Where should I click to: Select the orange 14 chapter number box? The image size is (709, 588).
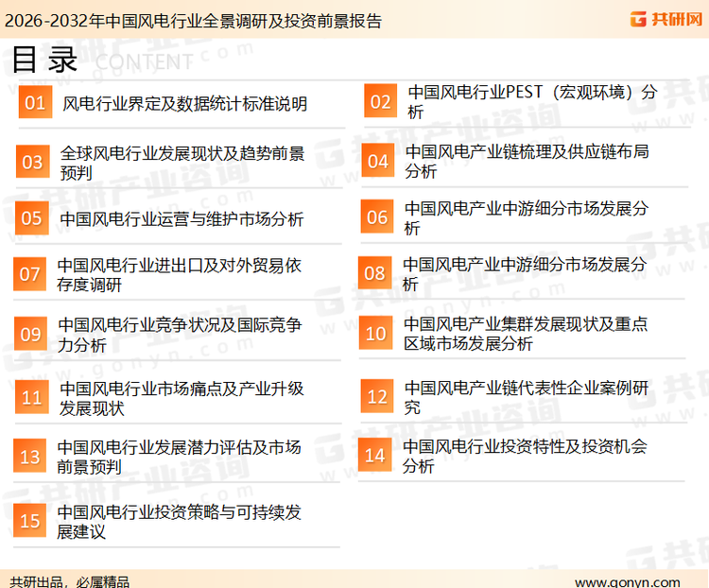point(375,455)
